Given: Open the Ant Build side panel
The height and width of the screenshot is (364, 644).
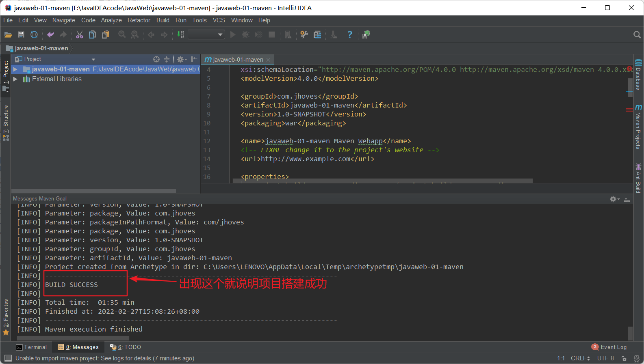Looking at the screenshot, I should point(638,178).
